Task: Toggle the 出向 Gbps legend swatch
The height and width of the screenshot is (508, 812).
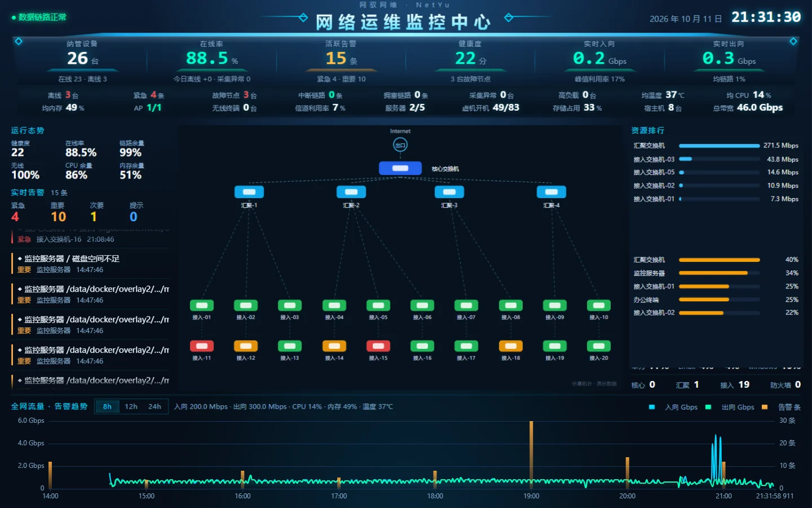Action: pyautogui.click(x=708, y=407)
